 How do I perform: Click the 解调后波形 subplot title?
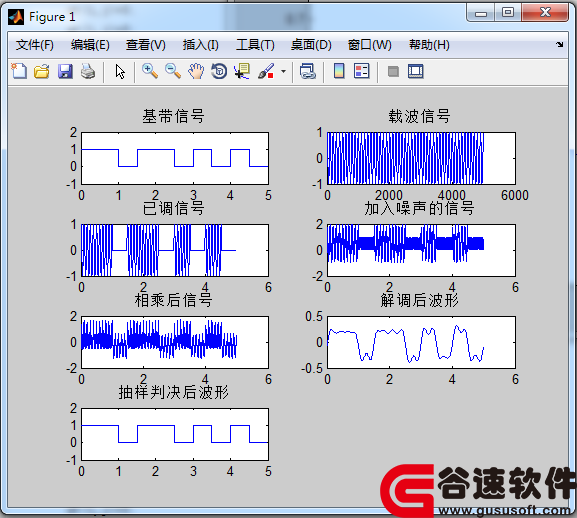420,300
